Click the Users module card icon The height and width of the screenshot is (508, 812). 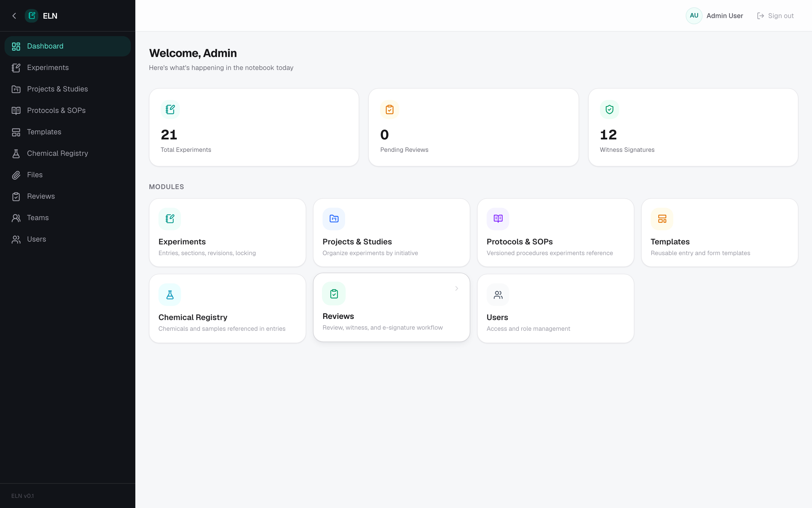coord(498,295)
